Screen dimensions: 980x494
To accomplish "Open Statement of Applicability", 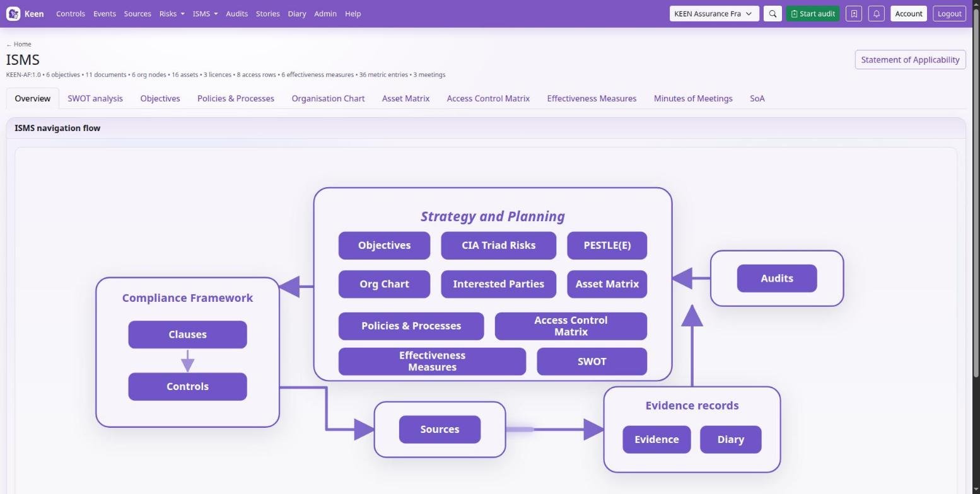I will 910,60.
